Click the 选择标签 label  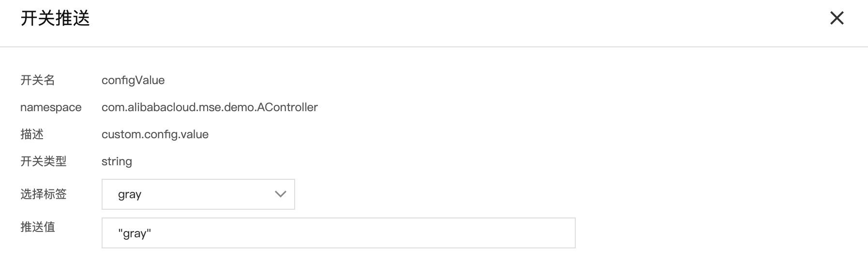click(44, 194)
